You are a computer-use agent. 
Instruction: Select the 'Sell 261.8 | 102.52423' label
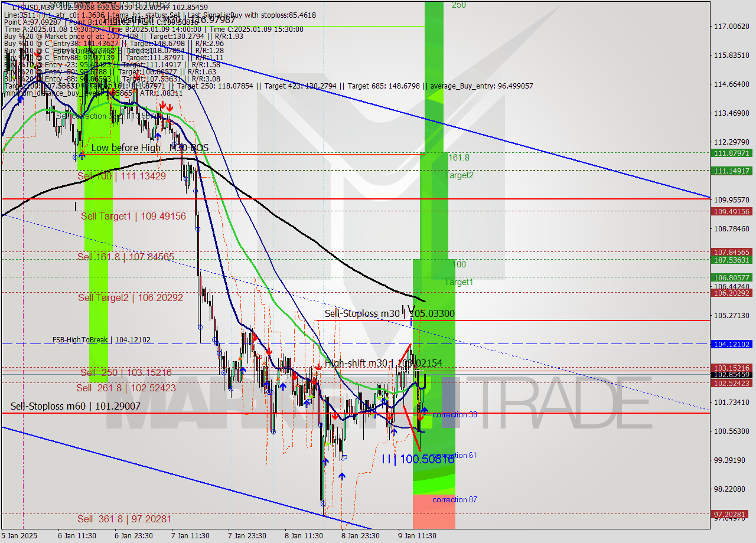coord(126,388)
